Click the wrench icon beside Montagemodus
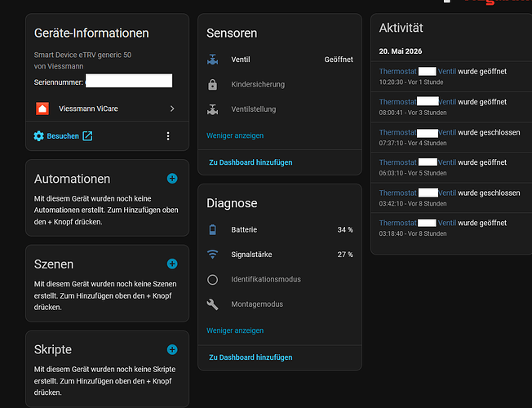This screenshot has width=532, height=408. point(213,304)
